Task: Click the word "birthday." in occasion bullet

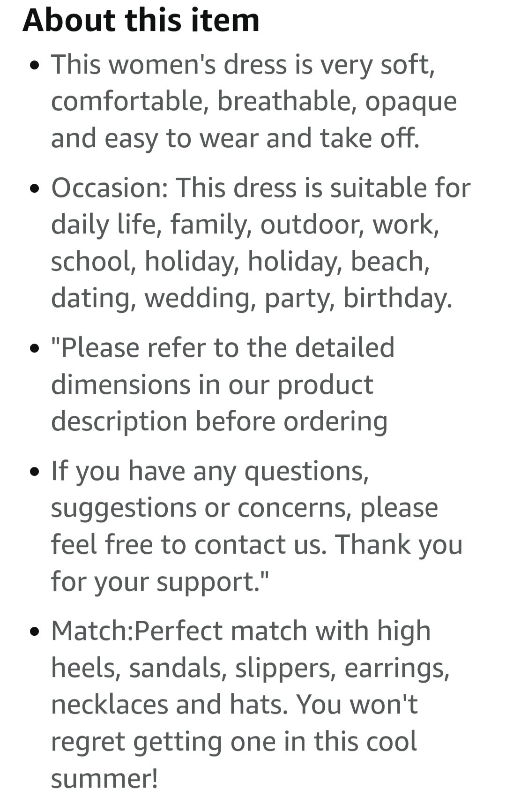Action: (x=398, y=298)
